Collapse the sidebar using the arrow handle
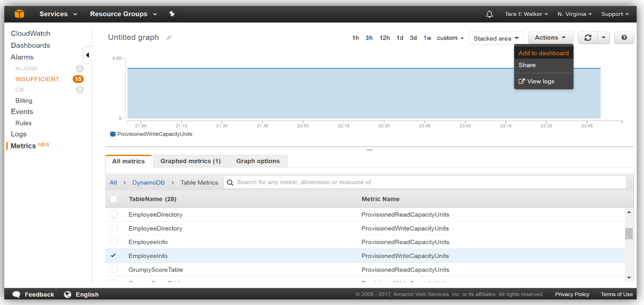Image resolution: width=644 pixels, height=305 pixels. (x=87, y=55)
